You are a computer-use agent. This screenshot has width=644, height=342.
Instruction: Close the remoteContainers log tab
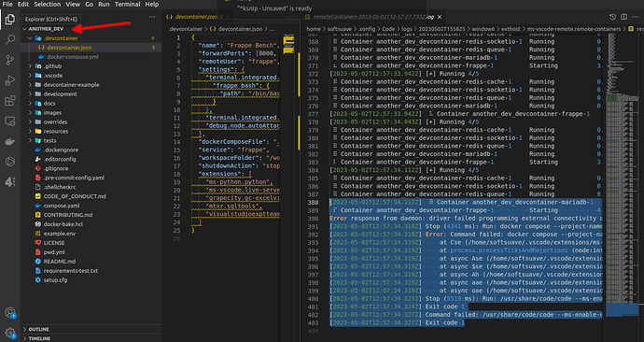(x=440, y=17)
